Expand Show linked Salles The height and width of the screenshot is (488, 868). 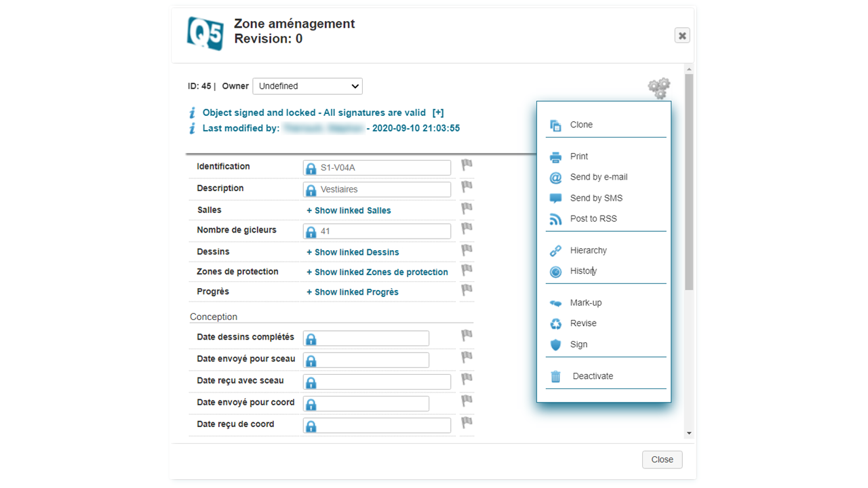349,211
